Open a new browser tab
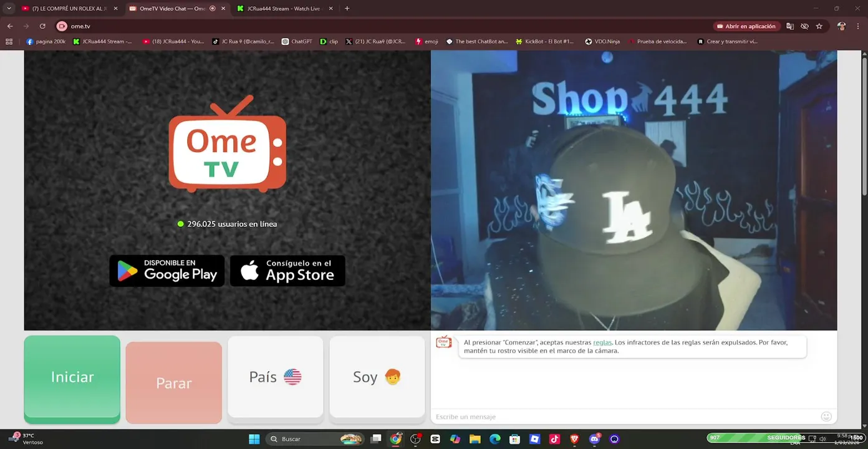Image resolution: width=868 pixels, height=449 pixels. pyautogui.click(x=347, y=9)
